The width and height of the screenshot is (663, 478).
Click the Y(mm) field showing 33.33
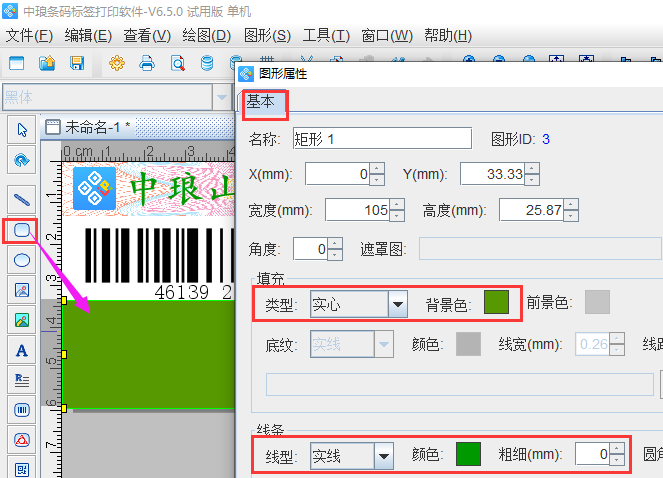click(x=492, y=174)
